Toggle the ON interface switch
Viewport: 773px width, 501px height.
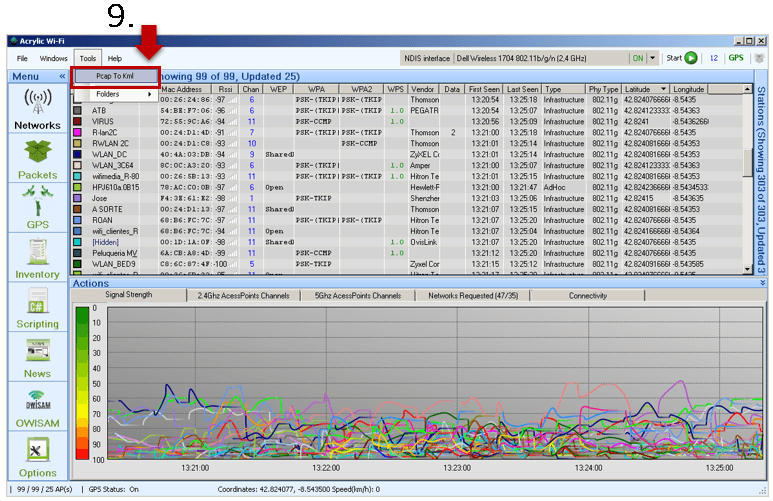(637, 58)
